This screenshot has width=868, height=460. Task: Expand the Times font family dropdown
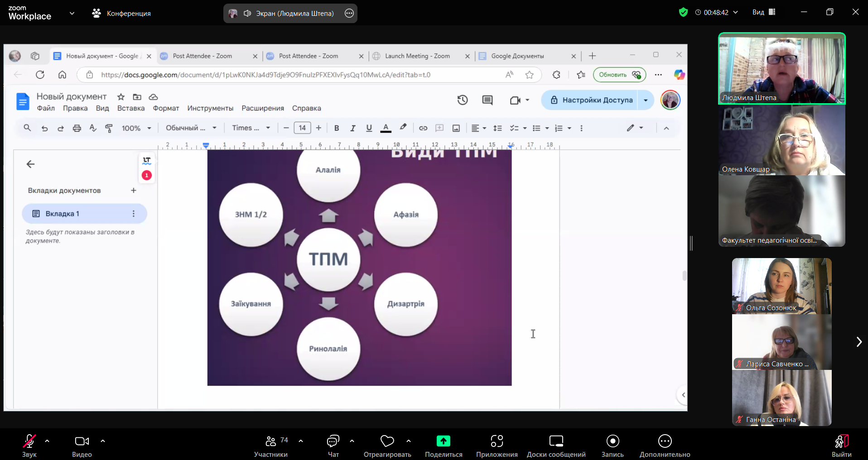[251, 128]
